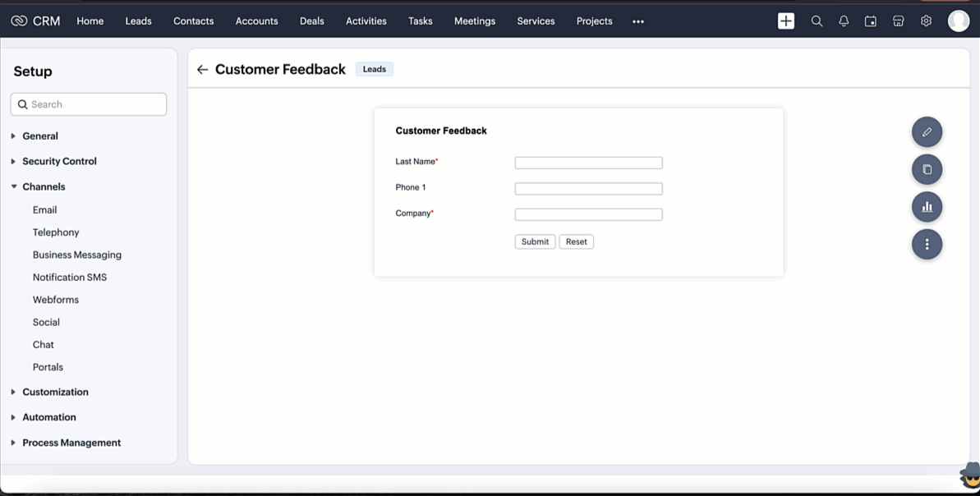The width and height of the screenshot is (980, 496).
Task: Open the user profile avatar
Action: pos(958,21)
